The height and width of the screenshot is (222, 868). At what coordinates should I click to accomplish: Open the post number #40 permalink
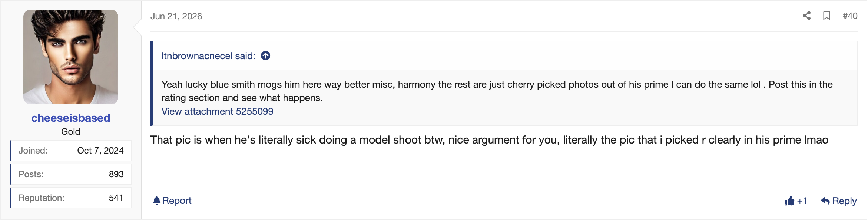[850, 16]
